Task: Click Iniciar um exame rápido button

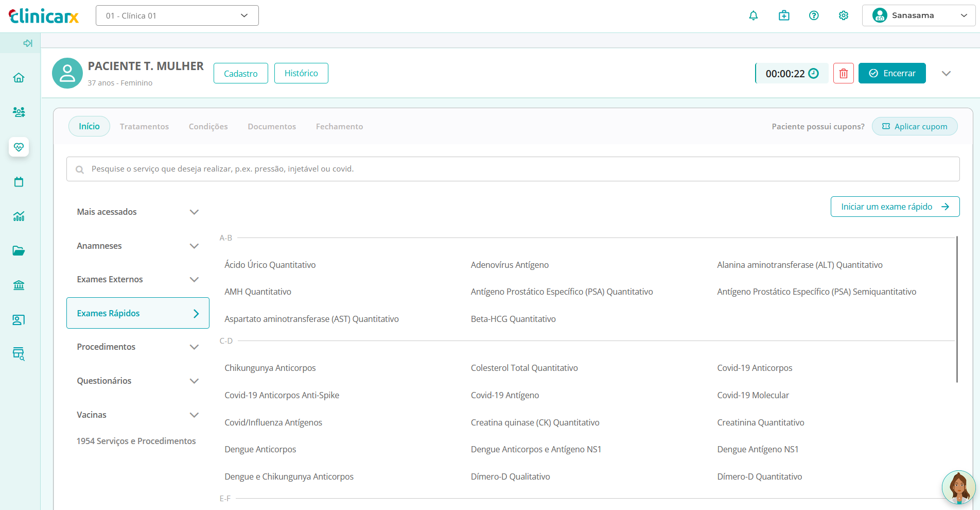Action: point(895,207)
